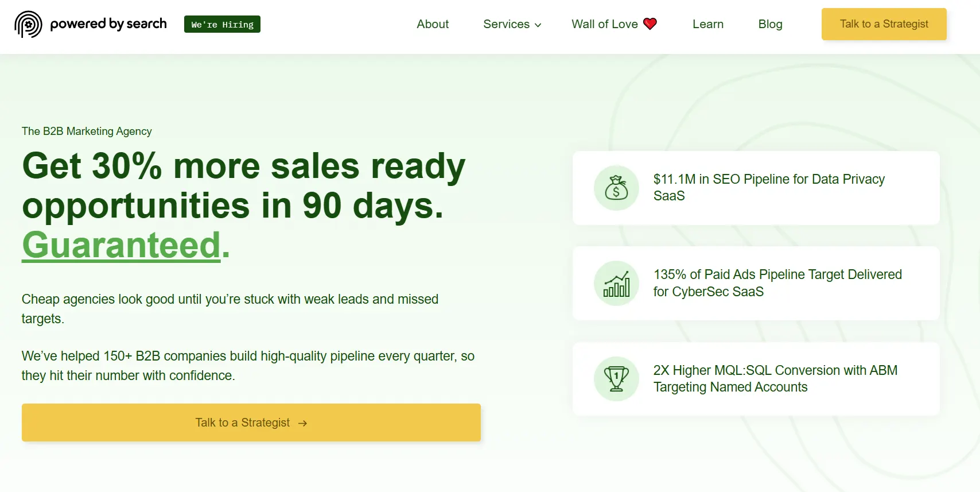Click the paragraph starting 'Cheap agencies look good'

[x=230, y=309]
